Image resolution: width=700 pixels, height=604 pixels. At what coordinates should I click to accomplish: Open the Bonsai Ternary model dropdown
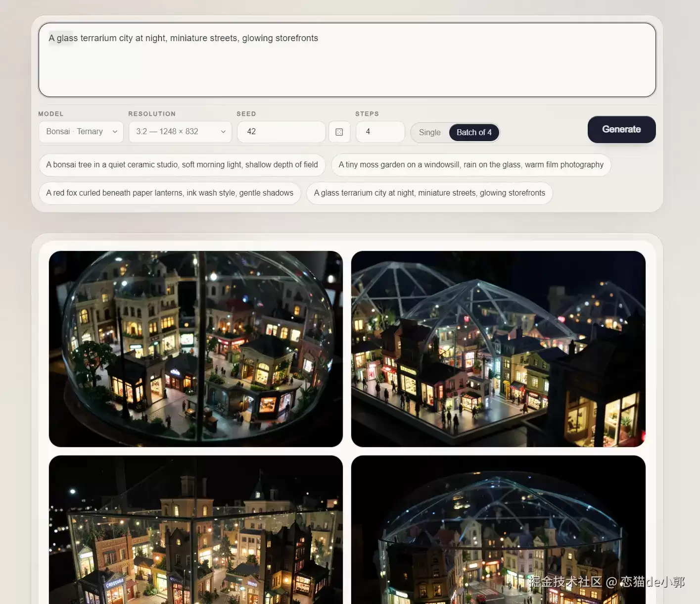pos(81,132)
